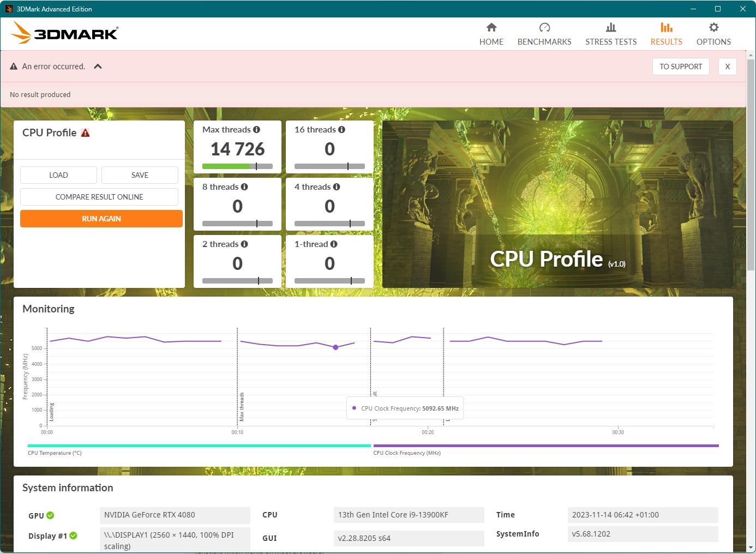Save the benchmark result
This screenshot has height=554, width=756.
140,175
